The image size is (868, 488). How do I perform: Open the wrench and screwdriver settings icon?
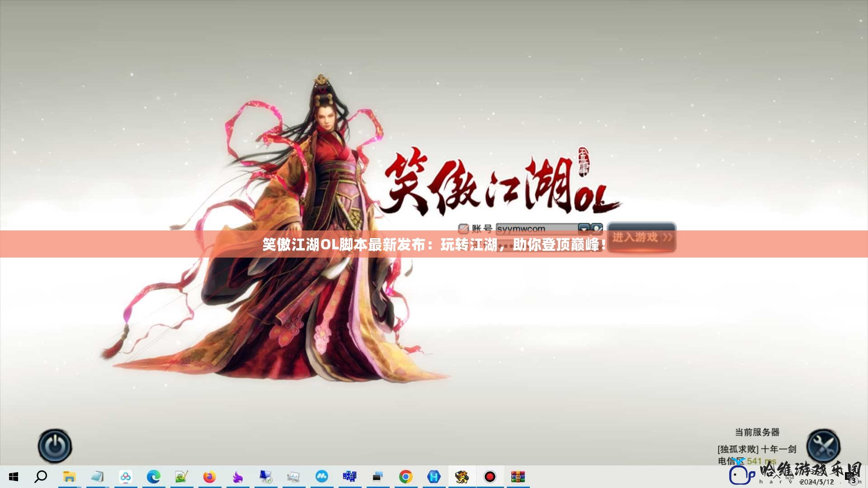[823, 446]
